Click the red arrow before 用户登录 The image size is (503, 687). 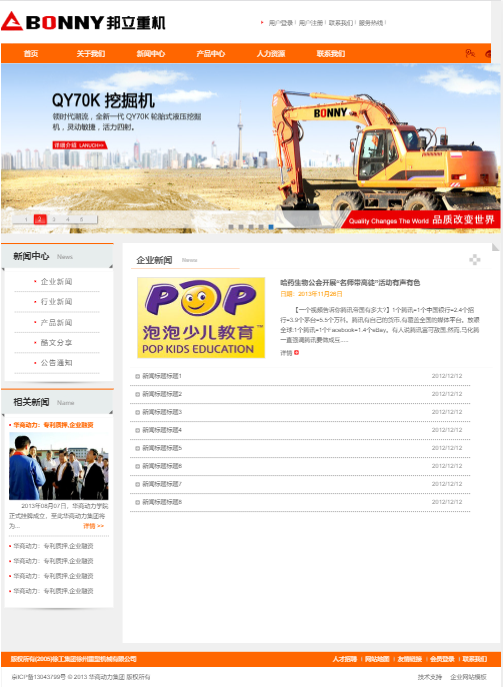[x=262, y=22]
